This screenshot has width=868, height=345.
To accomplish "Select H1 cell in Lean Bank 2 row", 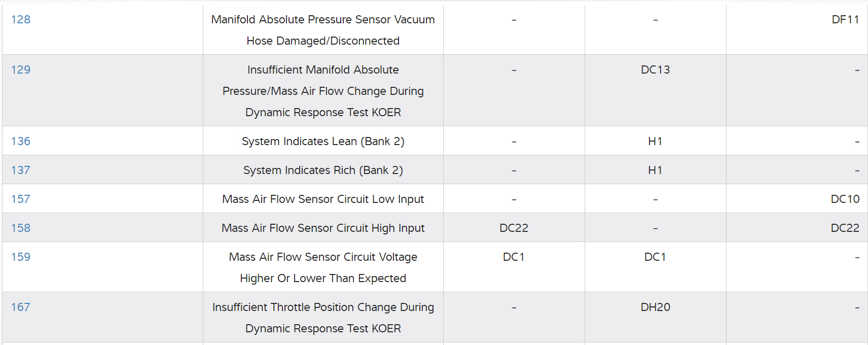I will pyautogui.click(x=655, y=142).
